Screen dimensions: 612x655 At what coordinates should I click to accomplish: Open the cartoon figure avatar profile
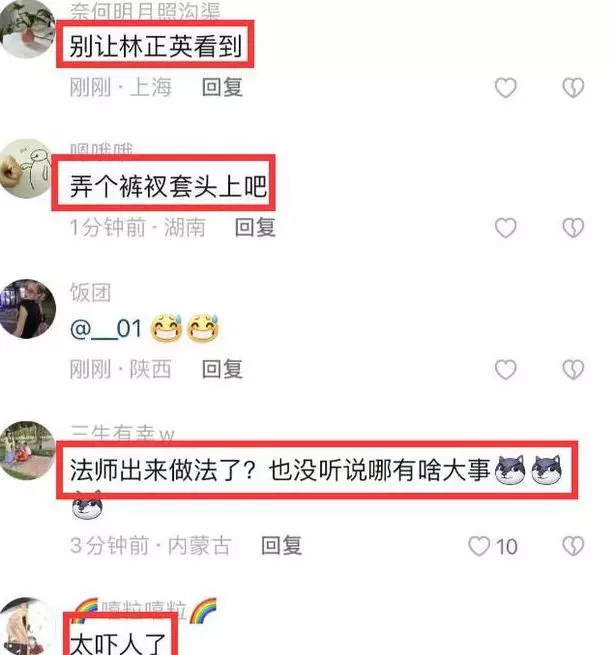point(25,168)
